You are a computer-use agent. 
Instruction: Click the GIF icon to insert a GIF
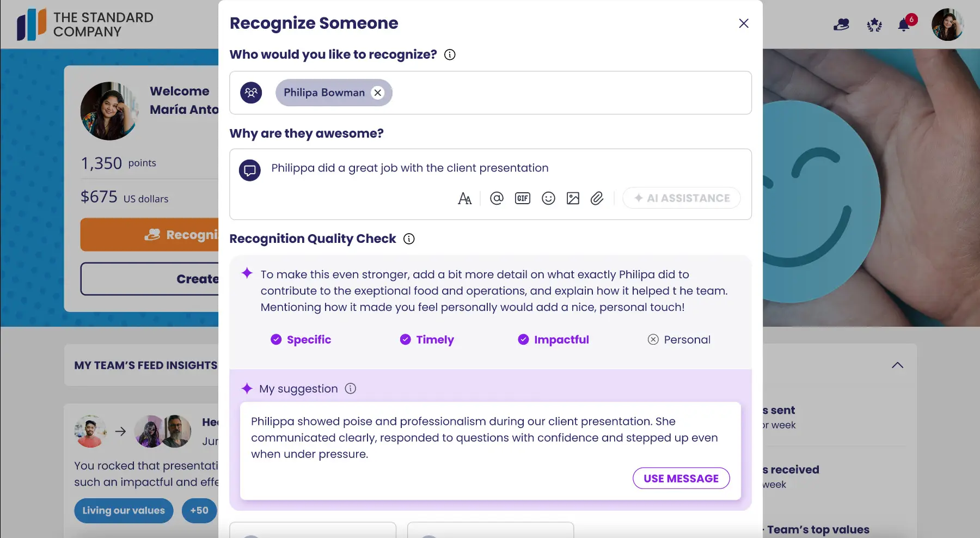pos(523,198)
